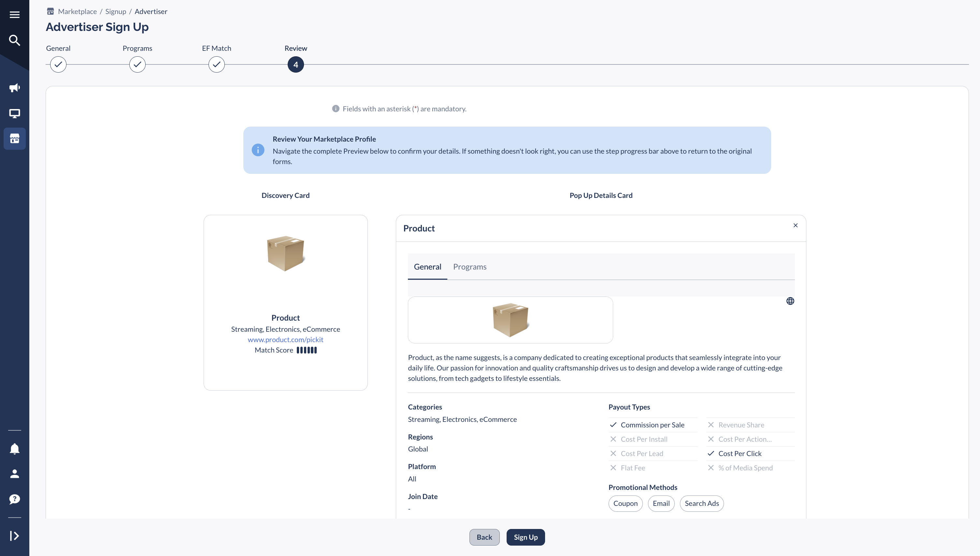Click the breadcrumb storefront icon
The image size is (980, 556).
(50, 11)
